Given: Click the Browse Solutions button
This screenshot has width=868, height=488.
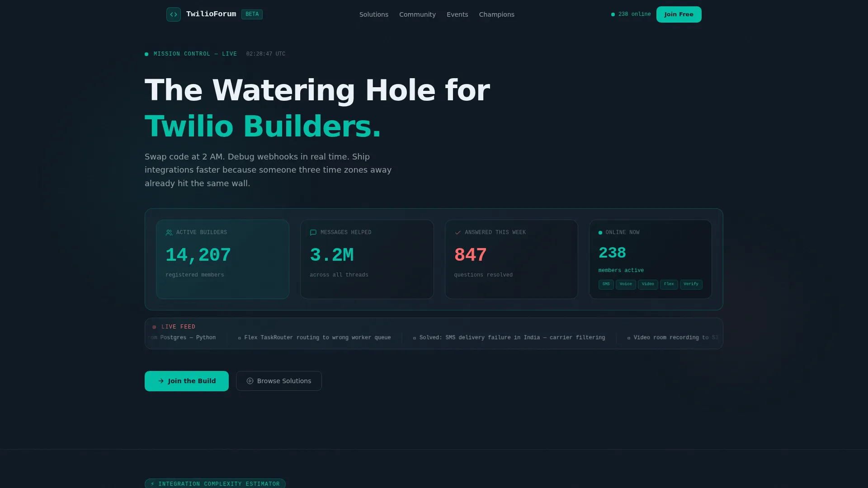Looking at the screenshot, I should [279, 381].
